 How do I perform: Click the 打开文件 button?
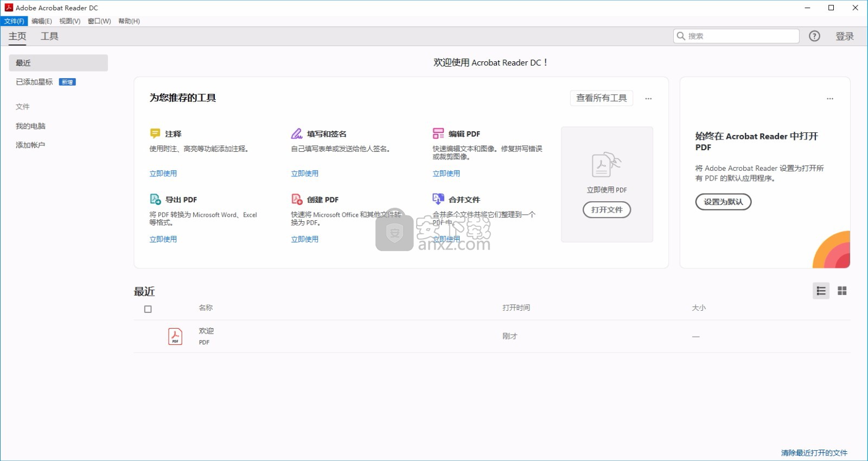[607, 210]
